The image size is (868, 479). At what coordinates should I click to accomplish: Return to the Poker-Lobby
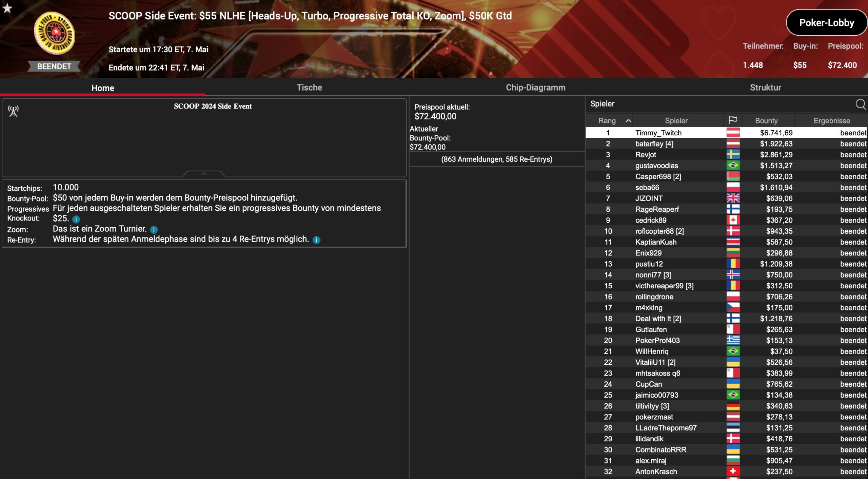[x=827, y=23]
